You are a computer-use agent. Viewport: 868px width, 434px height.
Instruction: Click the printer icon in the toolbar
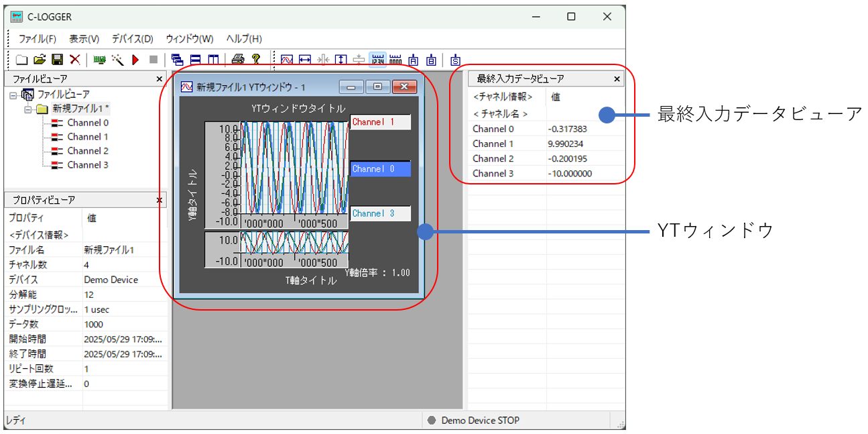pyautogui.click(x=237, y=60)
